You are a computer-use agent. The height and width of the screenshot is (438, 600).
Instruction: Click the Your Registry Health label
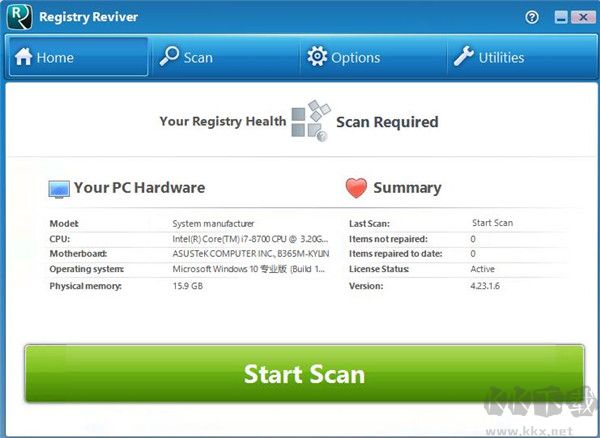pyautogui.click(x=223, y=121)
